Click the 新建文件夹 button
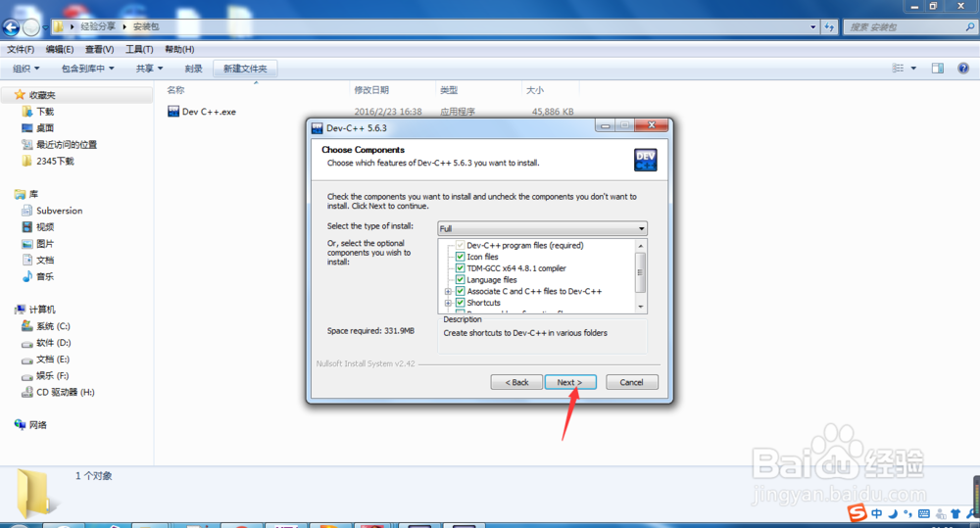The height and width of the screenshot is (528, 980). tap(245, 69)
